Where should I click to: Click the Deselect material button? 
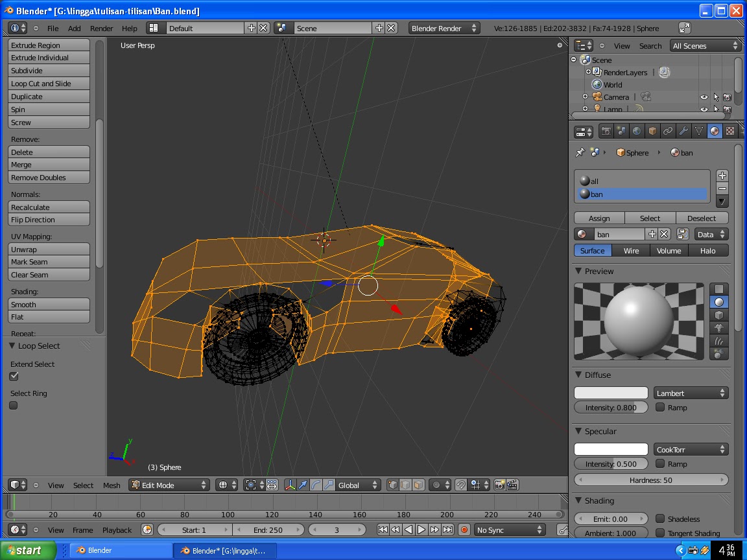pos(702,218)
